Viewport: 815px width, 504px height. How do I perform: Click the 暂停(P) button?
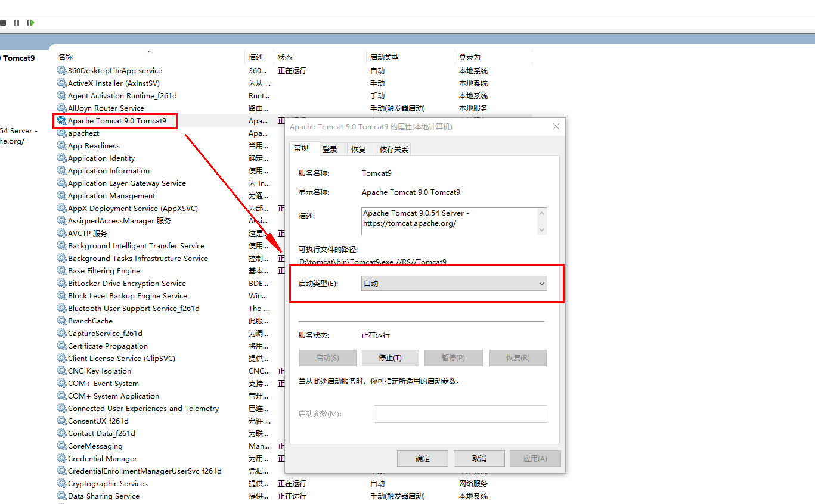click(453, 357)
